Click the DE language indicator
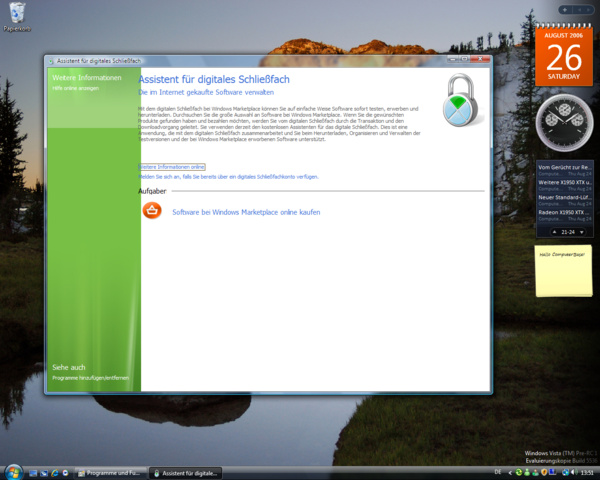The image size is (600, 480). coord(498,472)
